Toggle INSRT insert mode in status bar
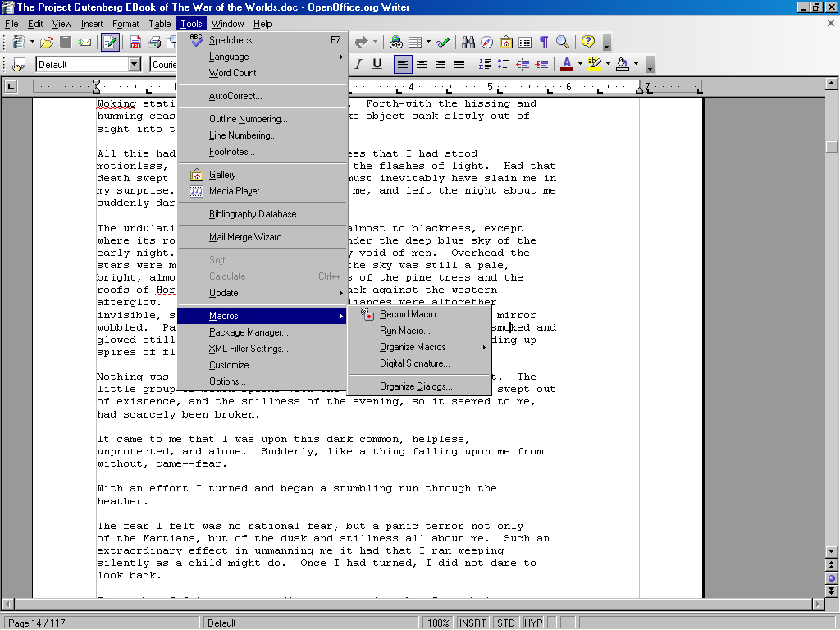Image resolution: width=840 pixels, height=630 pixels. 472,623
